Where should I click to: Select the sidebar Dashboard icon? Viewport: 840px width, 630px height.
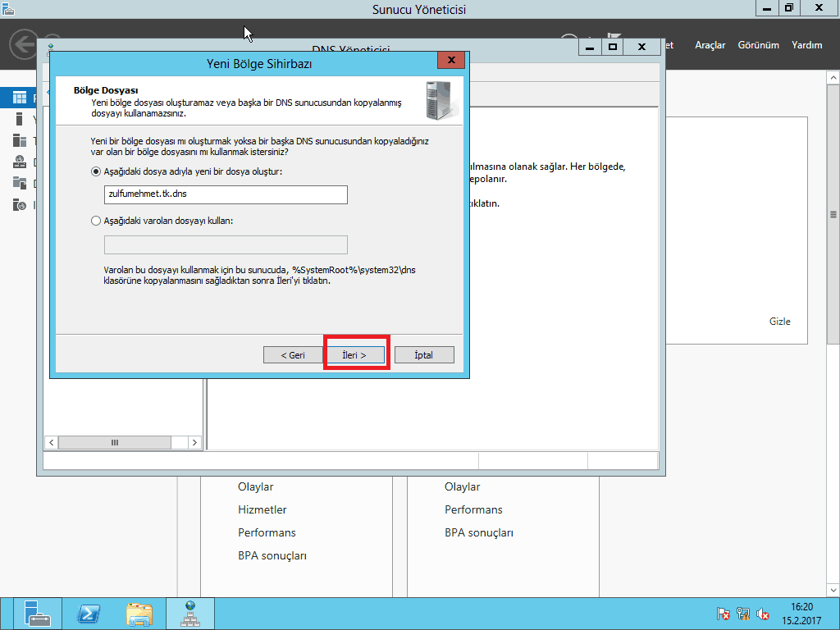[x=20, y=97]
